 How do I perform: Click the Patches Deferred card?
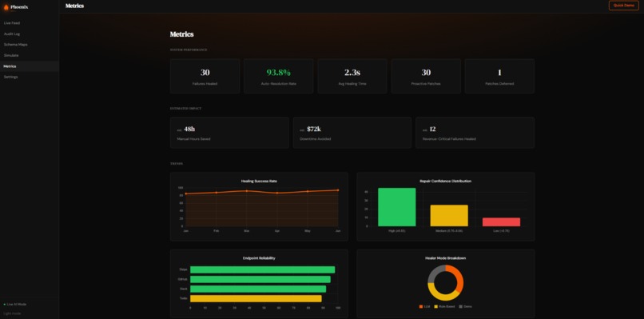click(x=499, y=76)
